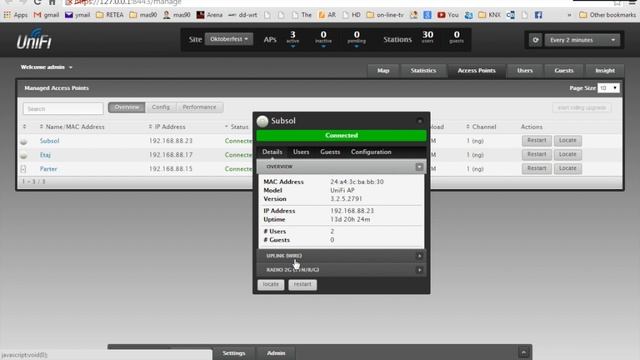Open the Parter access point link

click(48, 169)
